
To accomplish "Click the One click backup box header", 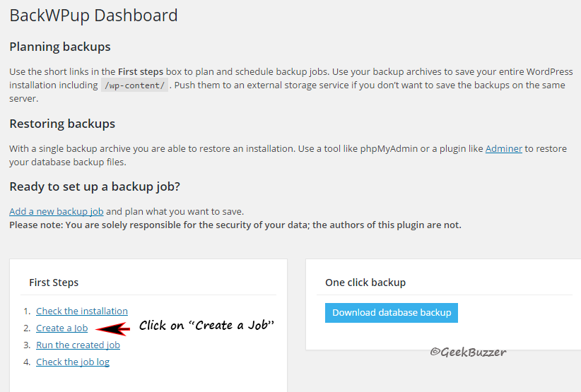I will click(x=365, y=283).
